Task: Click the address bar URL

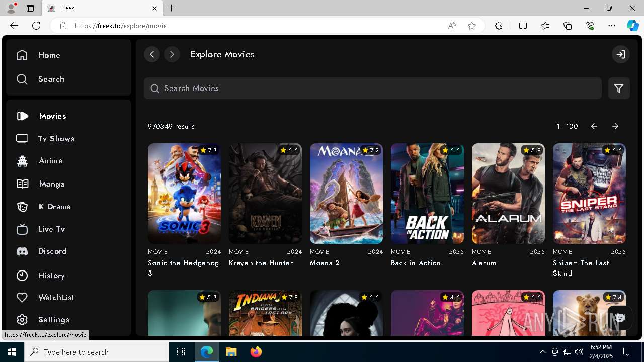Action: [121, 26]
